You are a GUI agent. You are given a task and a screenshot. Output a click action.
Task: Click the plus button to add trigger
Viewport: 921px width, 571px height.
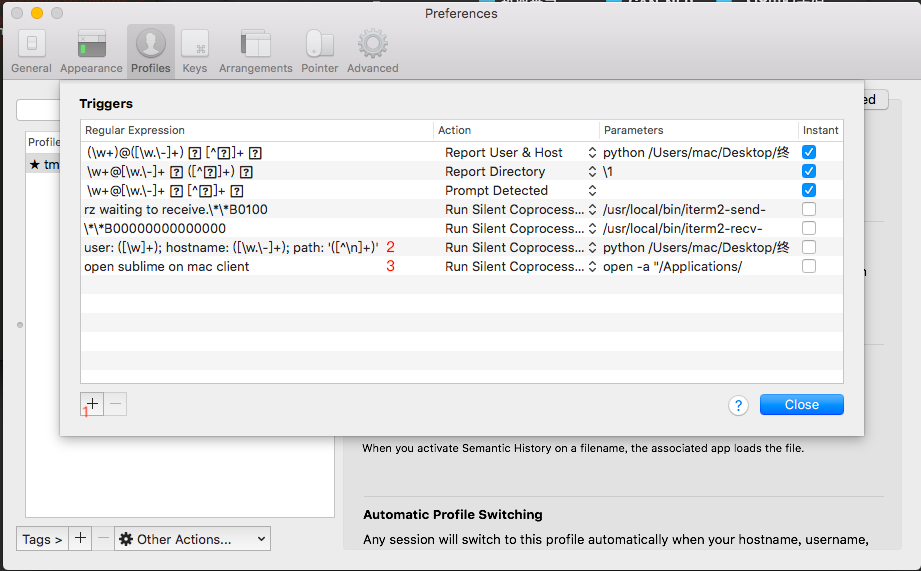[x=92, y=404]
